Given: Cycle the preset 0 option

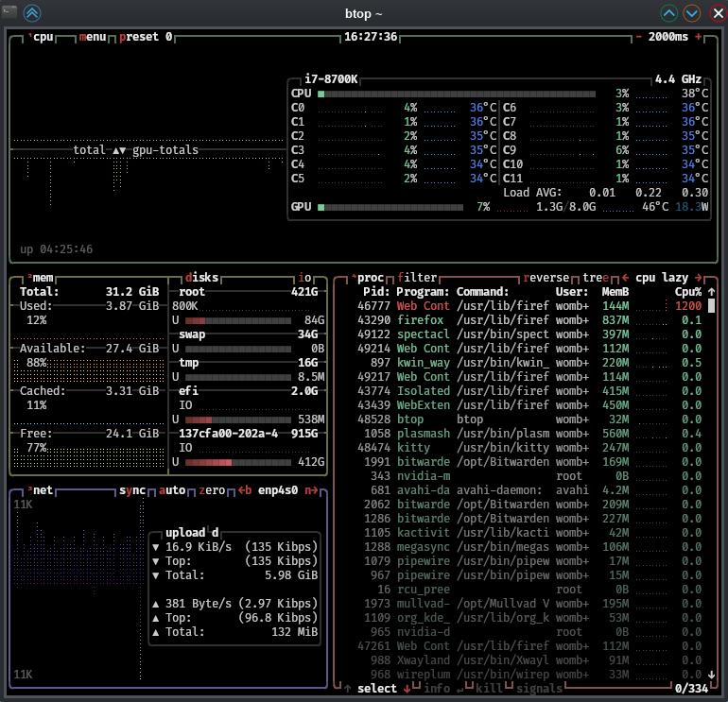Looking at the screenshot, I should point(146,37).
